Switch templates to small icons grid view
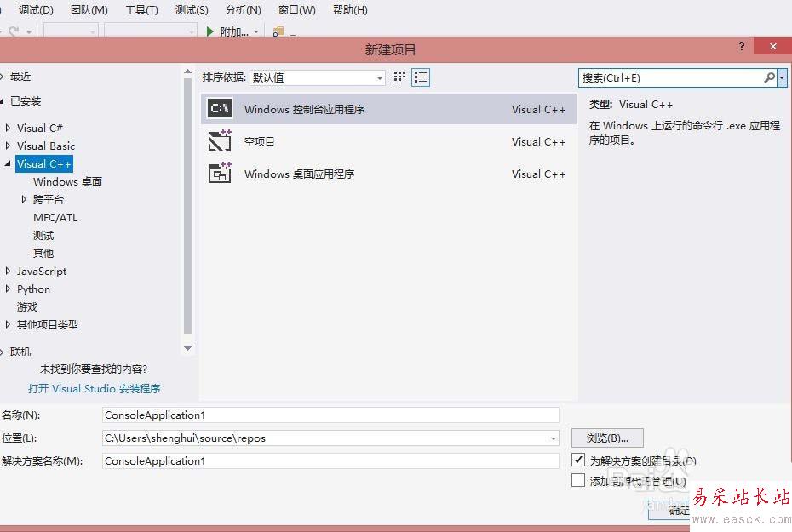The height and width of the screenshot is (532, 792). point(399,77)
